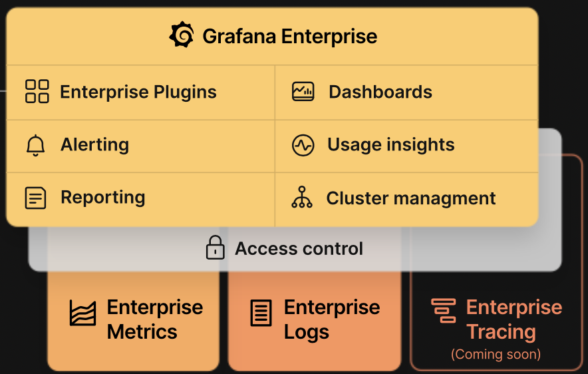Click the Dashboards chart icon
The height and width of the screenshot is (374, 588).
pos(303,92)
